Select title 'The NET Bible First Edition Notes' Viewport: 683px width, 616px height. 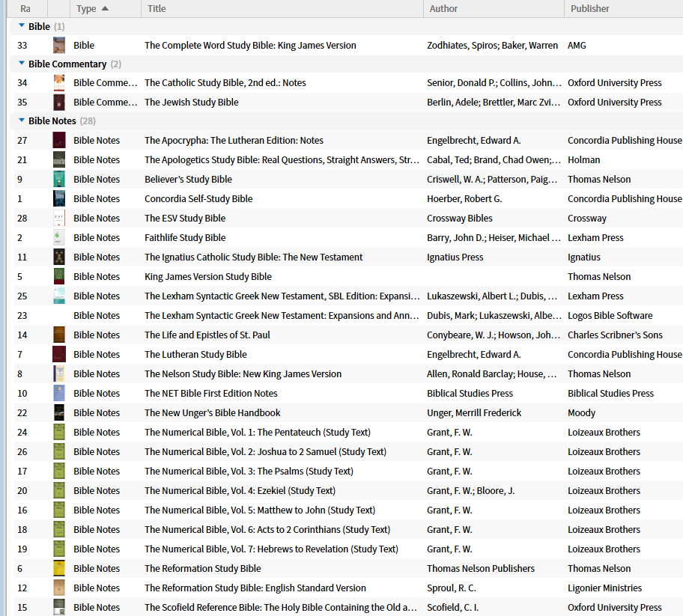[211, 394]
